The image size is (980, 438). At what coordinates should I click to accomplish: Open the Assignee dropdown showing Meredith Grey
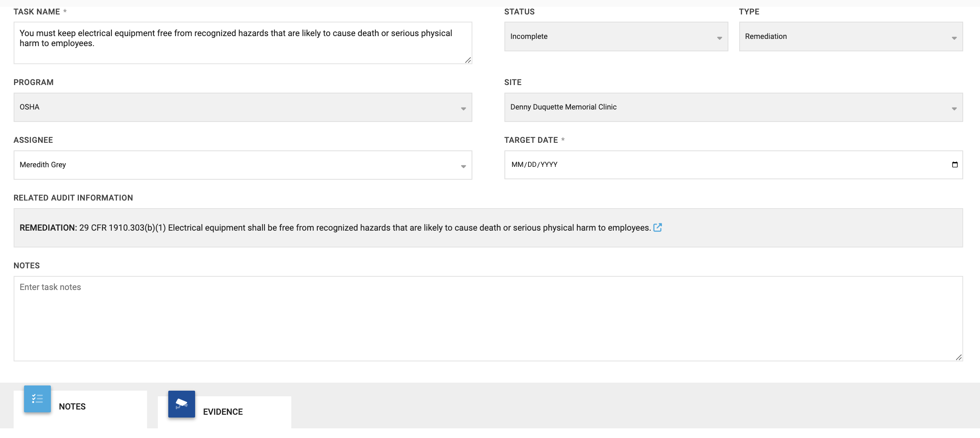click(242, 165)
